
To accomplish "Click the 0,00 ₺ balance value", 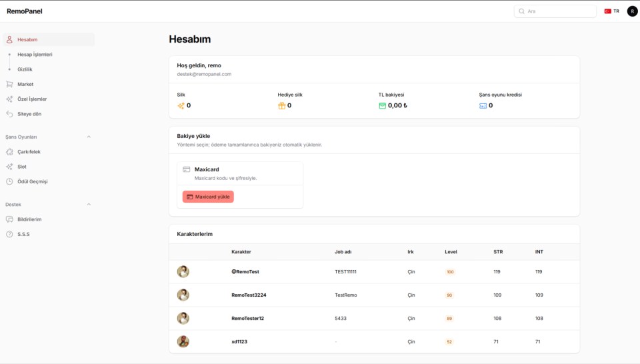I will coord(397,105).
